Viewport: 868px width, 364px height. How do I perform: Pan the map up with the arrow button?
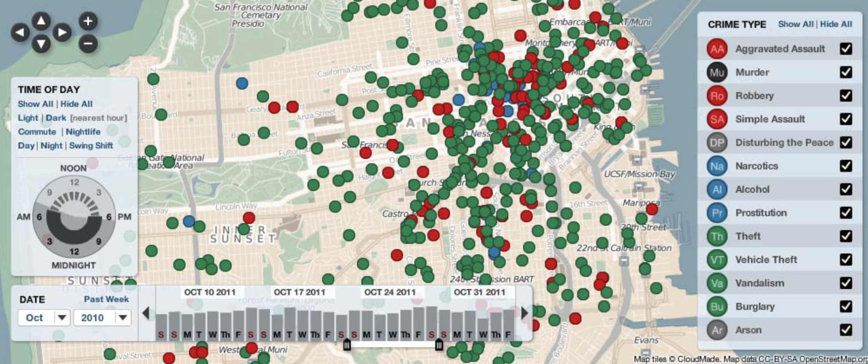tap(41, 21)
